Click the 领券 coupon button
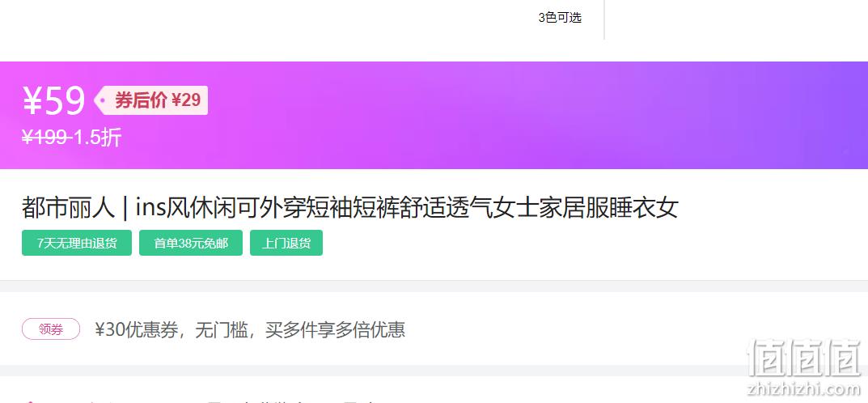The height and width of the screenshot is (403, 868). coord(51,329)
